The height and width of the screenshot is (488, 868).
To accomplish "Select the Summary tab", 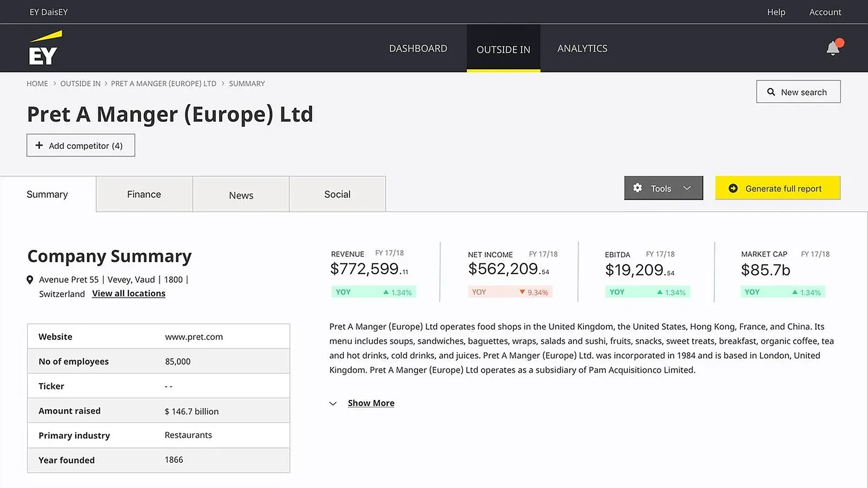I will (x=47, y=194).
